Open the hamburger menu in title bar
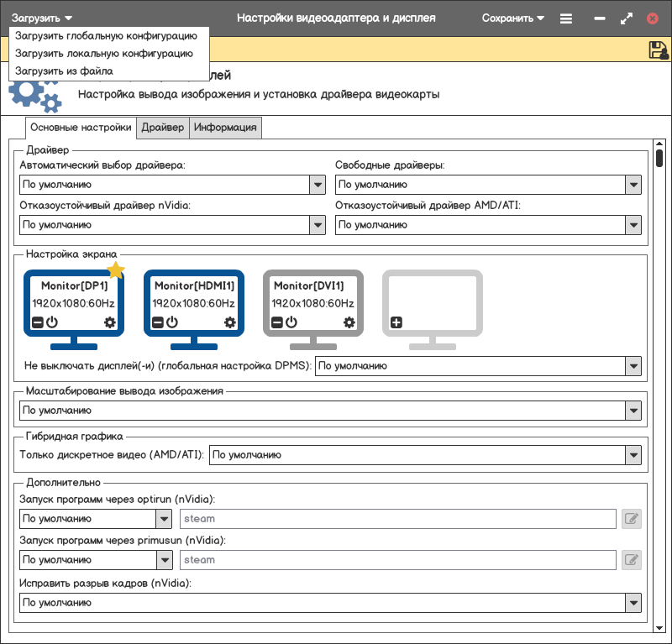 pos(566,18)
